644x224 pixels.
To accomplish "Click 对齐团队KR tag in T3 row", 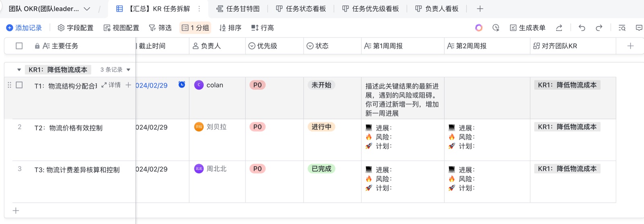I will point(567,169).
